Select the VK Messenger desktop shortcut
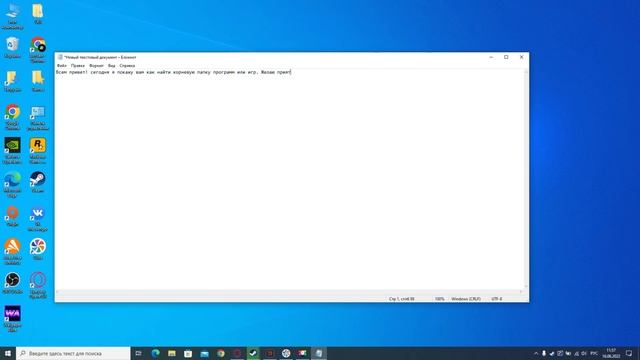 (x=38, y=218)
